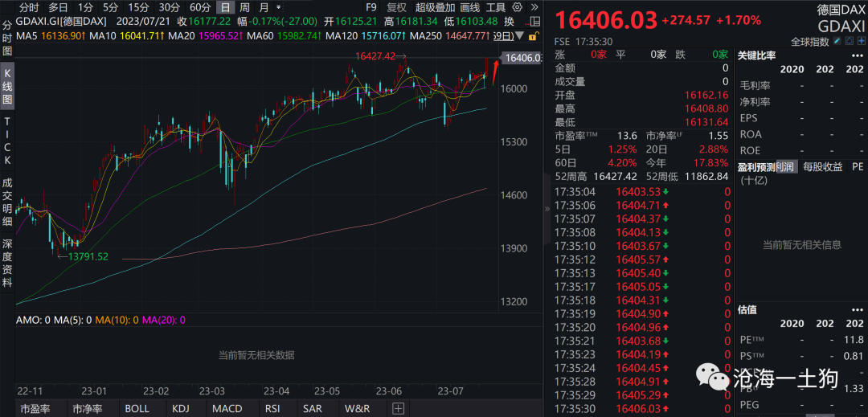Click MA250 value 14647.77
The image size is (868, 417).
coord(468,36)
